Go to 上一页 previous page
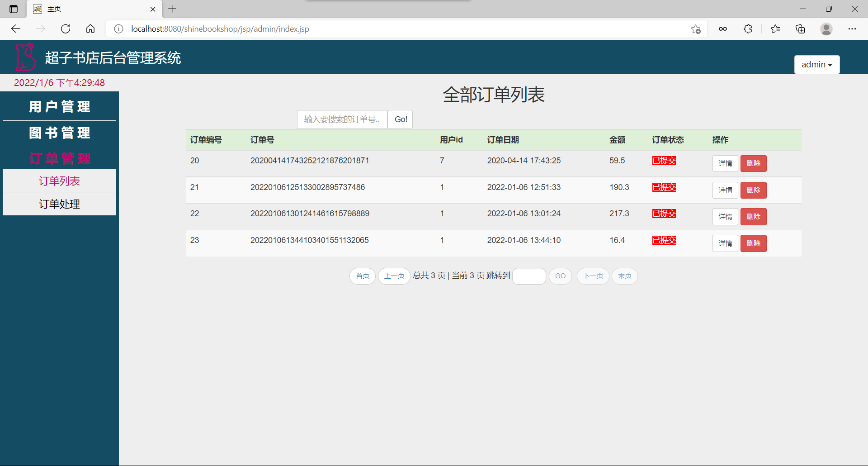Viewport: 868px width, 466px height. [394, 276]
